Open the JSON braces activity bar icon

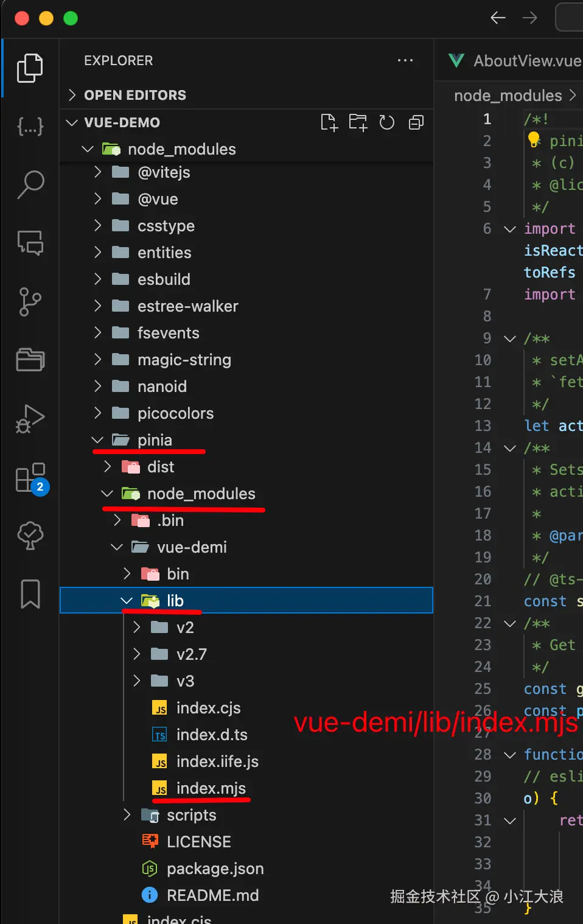point(30,126)
